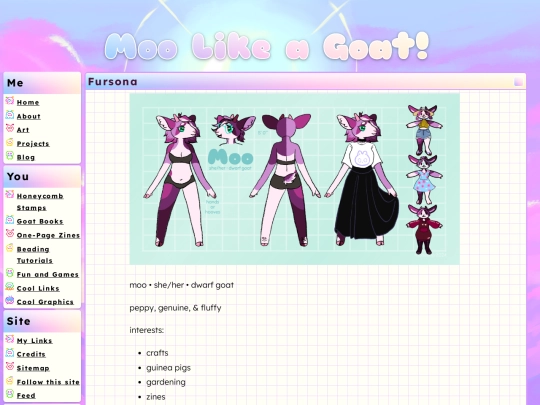Click the icon next to Art
The height and width of the screenshot is (405, 540).
pos(10,128)
